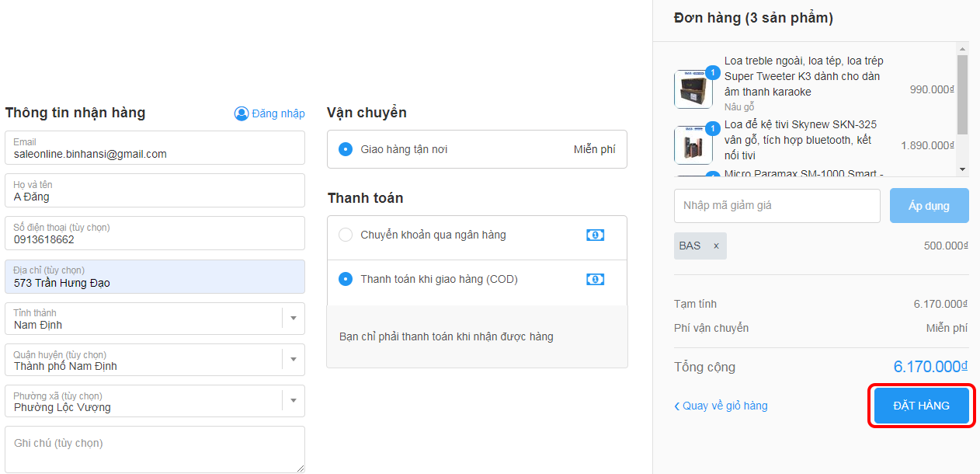Go back via Quay về giỏ hàng
980x474 pixels.
coord(725,406)
